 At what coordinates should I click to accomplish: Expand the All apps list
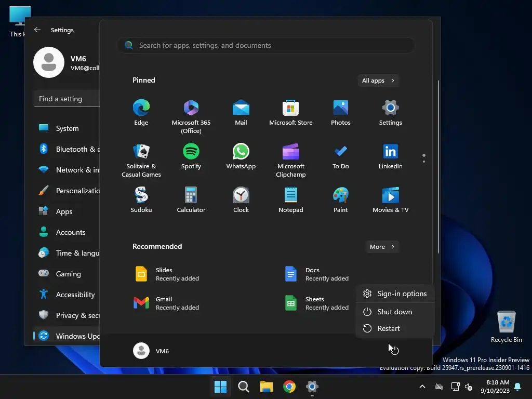378,81
